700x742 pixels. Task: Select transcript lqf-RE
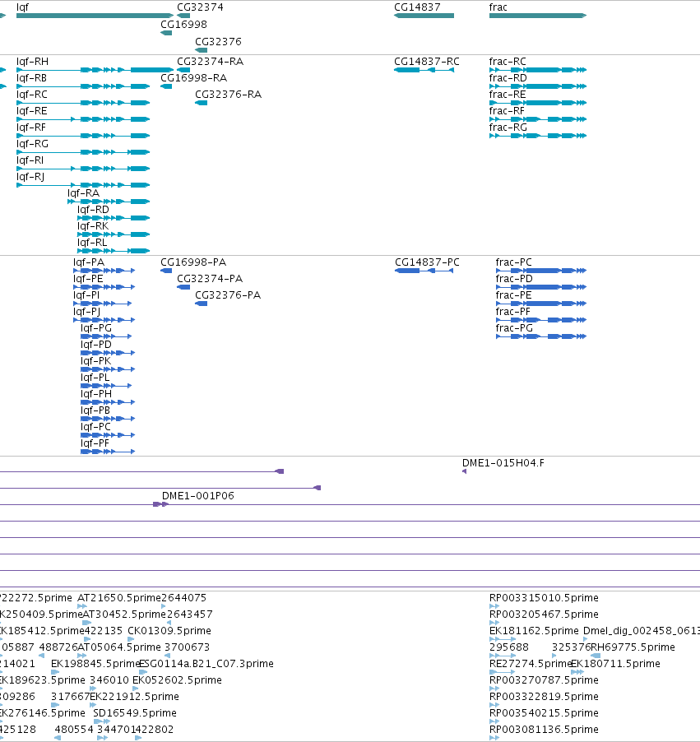(x=83, y=119)
